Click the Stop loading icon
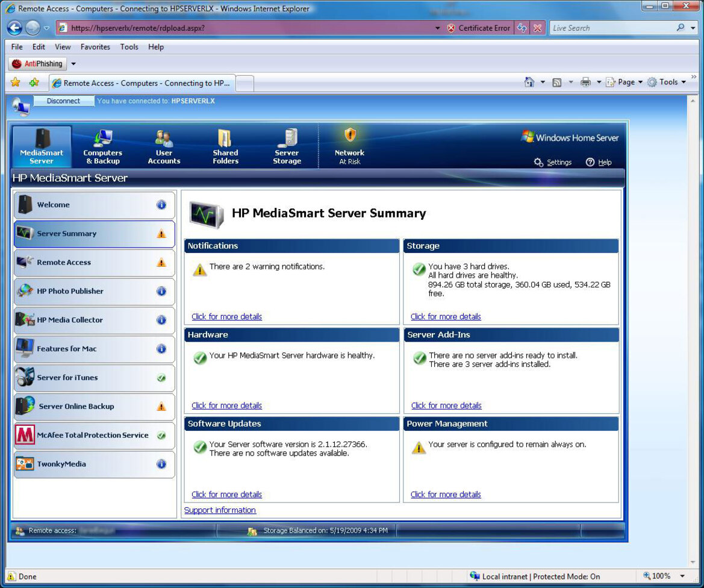 [537, 28]
